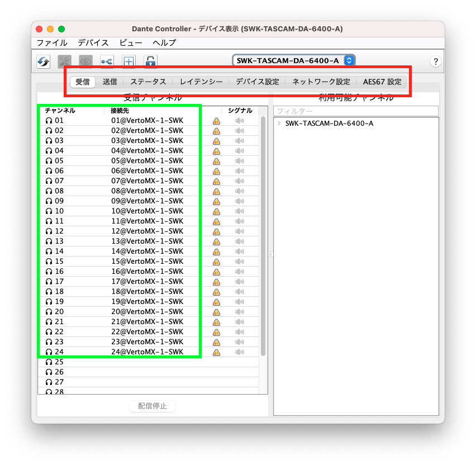Open the ステータス tab

pos(148,82)
